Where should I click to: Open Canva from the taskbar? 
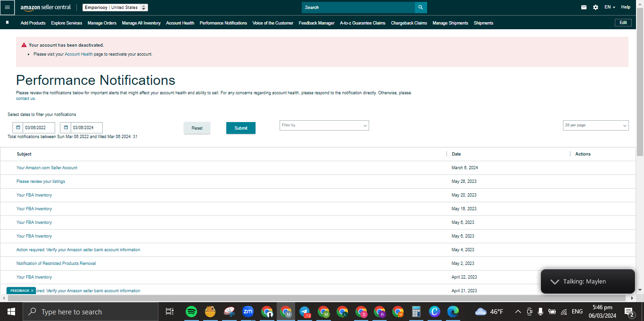coord(435,312)
